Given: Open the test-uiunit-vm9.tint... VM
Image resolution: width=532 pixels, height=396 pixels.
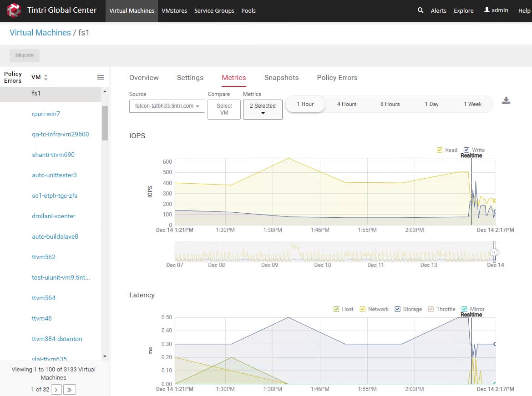Looking at the screenshot, I should (61, 277).
